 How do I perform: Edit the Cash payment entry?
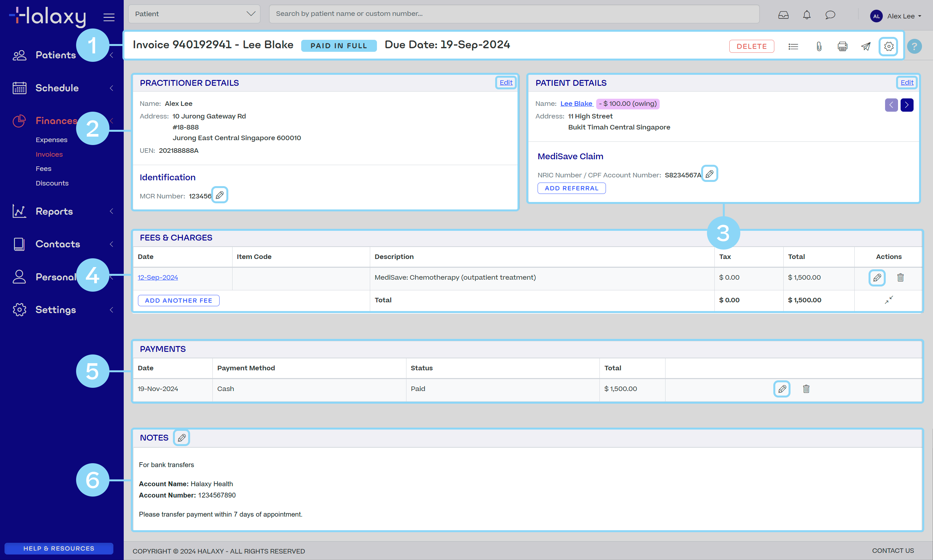tap(782, 389)
